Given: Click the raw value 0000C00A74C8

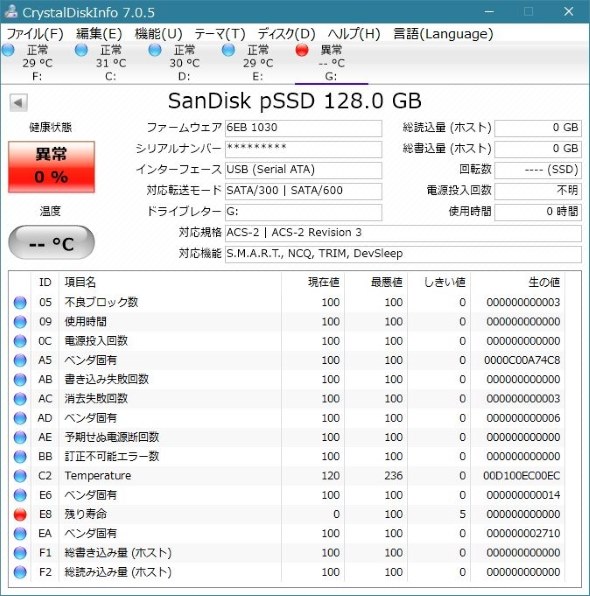Looking at the screenshot, I should (x=522, y=360).
